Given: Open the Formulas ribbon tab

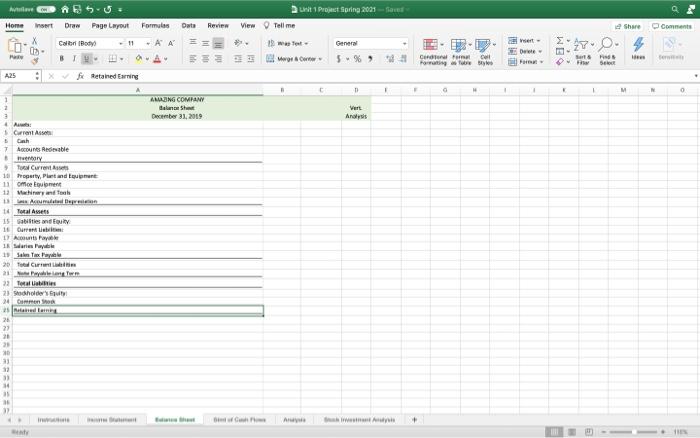Looking at the screenshot, I should pos(155,25).
